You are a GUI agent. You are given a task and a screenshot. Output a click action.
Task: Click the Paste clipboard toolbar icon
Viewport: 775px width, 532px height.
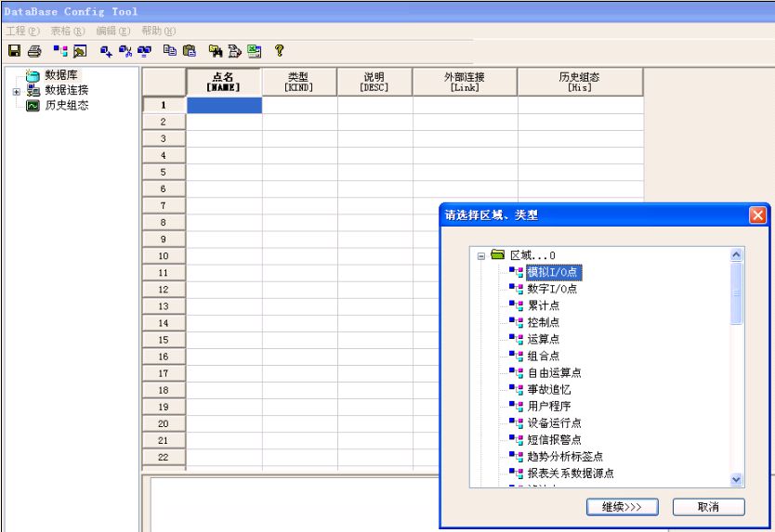coord(190,51)
